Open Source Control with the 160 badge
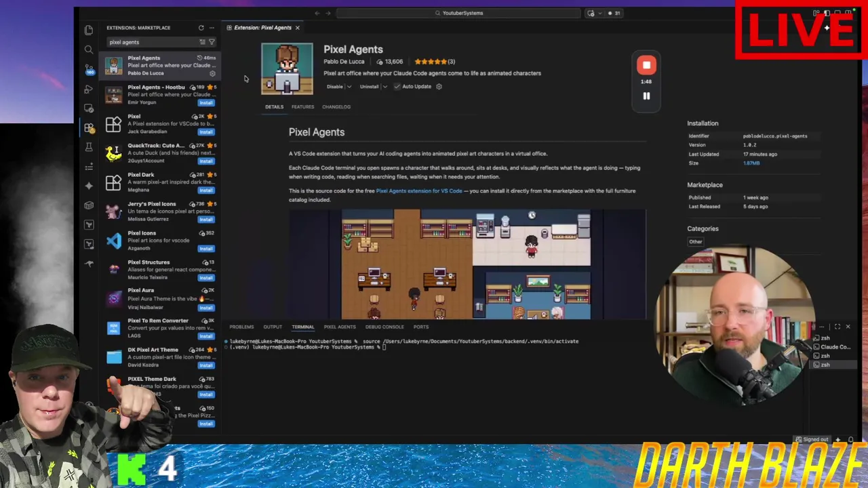 (89, 69)
